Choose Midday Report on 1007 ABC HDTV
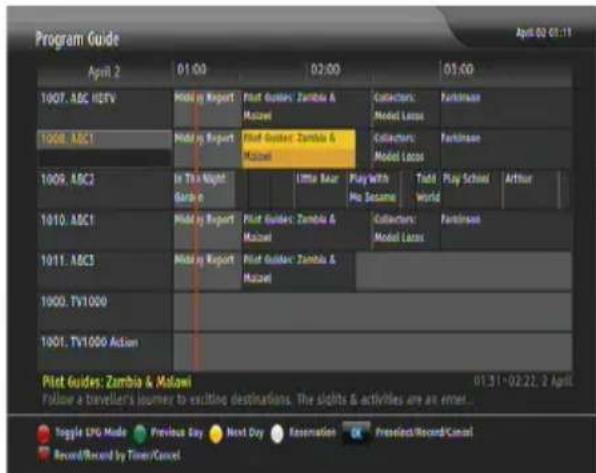The height and width of the screenshot is (473, 596). click(x=207, y=108)
